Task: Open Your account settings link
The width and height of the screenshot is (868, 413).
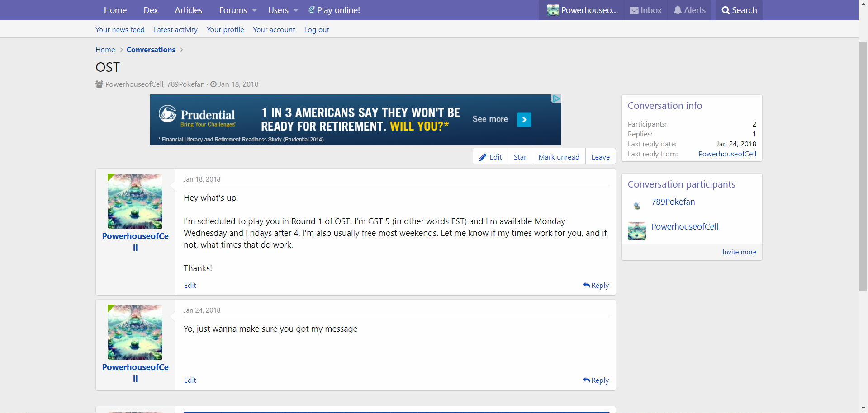Action: [x=274, y=30]
